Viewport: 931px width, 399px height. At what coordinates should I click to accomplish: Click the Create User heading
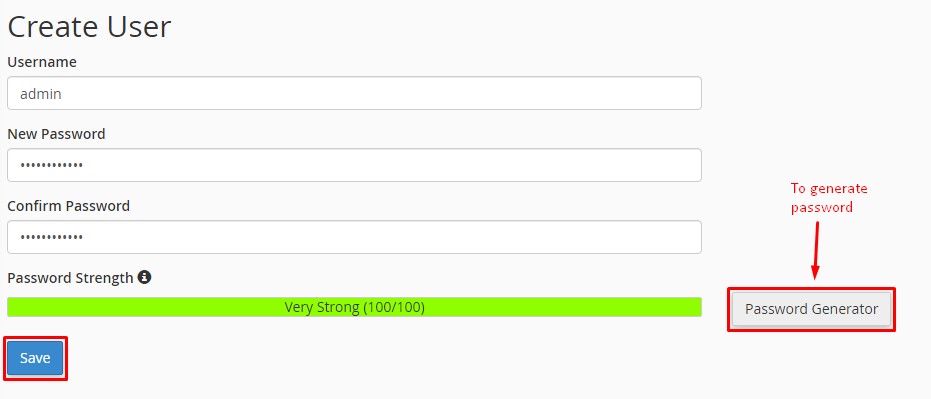[89, 27]
